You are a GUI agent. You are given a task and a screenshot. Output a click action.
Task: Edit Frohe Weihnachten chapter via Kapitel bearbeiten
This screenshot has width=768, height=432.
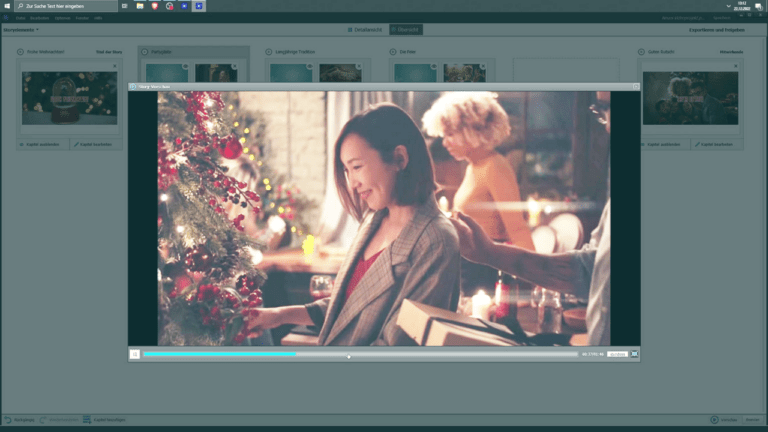click(96, 144)
